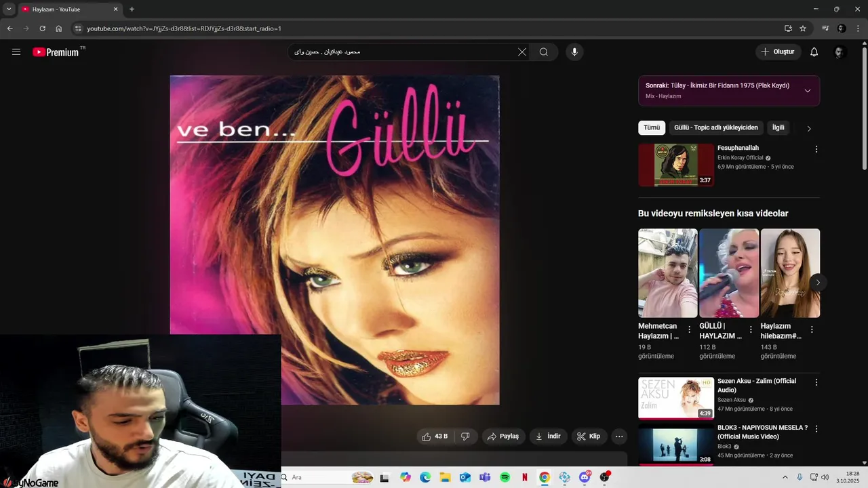Open Outlook from the taskbar
Screen dimensions: 868x488
(465, 477)
